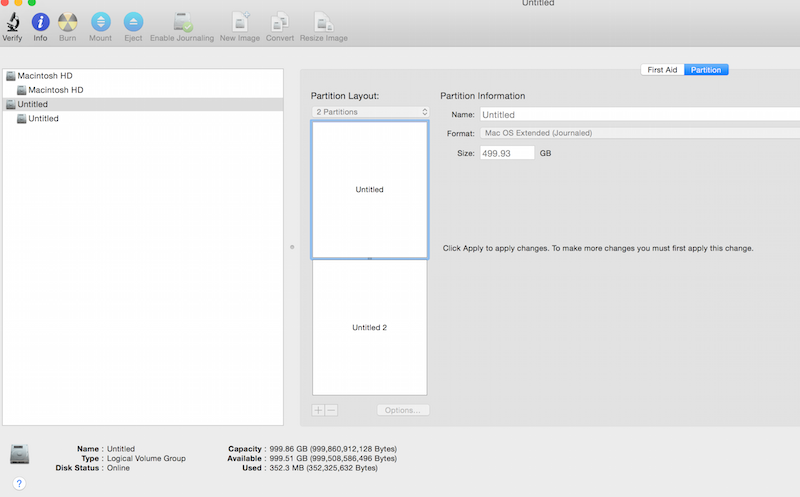Click the Used value 352.3 MB
This screenshot has width=800, height=497.
pos(323,468)
